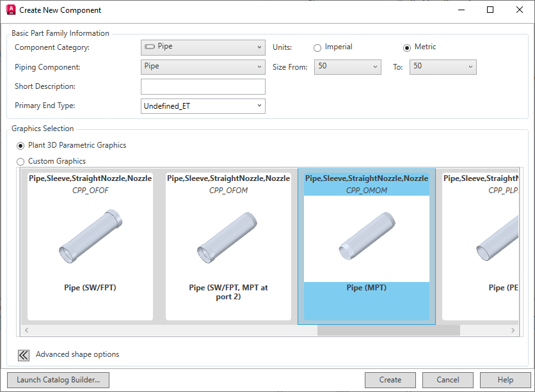Select the Pipe (SW/FPT) CPP_OFOF thumbnail
Viewport: 535px width, 392px height.
click(x=90, y=246)
